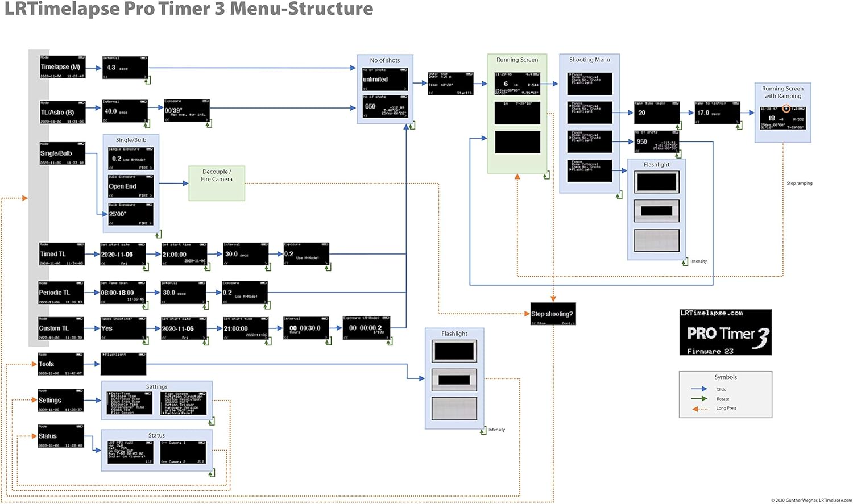Select the Timelapse (M) mode screen
The height and width of the screenshot is (504, 853).
(x=62, y=67)
